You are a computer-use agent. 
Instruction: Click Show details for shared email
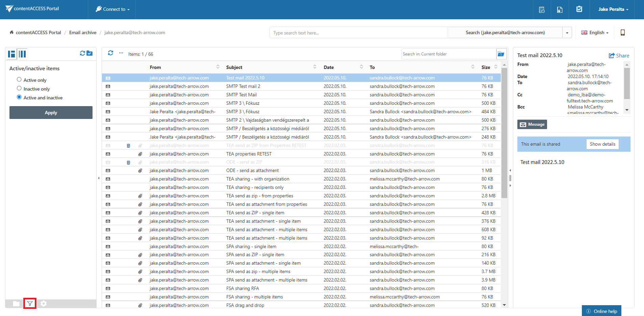click(602, 144)
